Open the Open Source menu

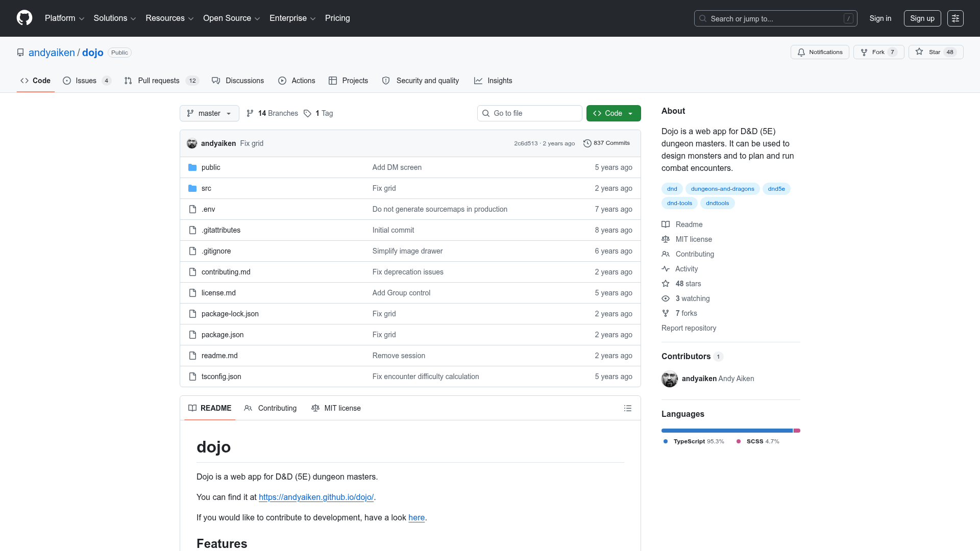pos(231,18)
